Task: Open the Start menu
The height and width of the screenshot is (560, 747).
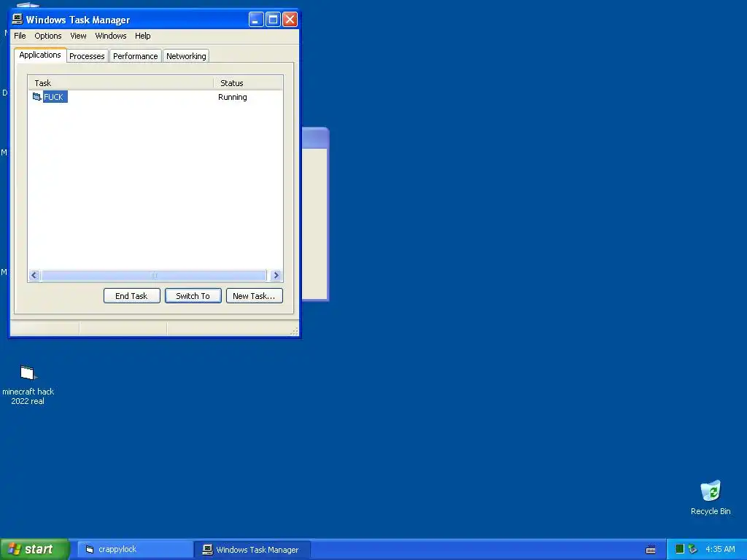Action: click(x=35, y=549)
